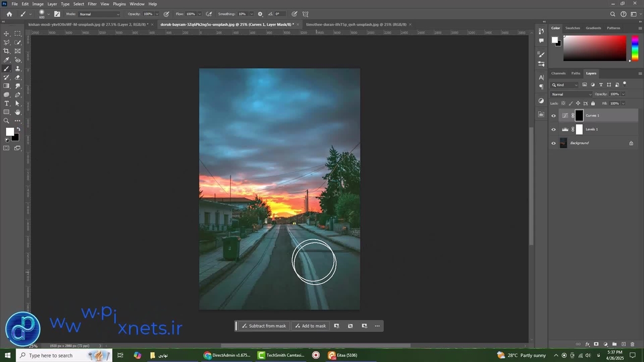Open smoothing options gear icon
Viewport: 644px width, 362px height.
coord(260,14)
